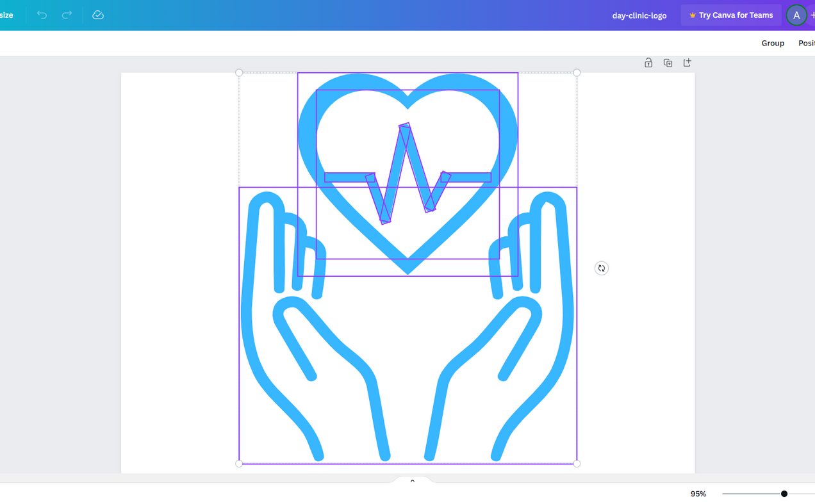Select the rotate handle on the selection
815x504 pixels.
pos(601,268)
